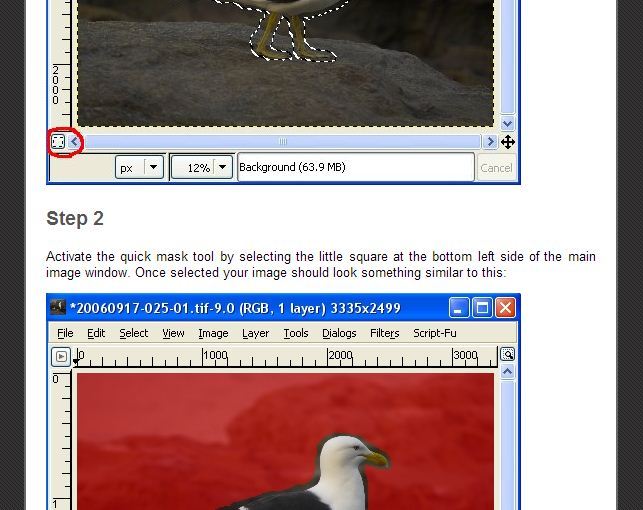Click horizontal ruler at 2000 mark
The height and width of the screenshot is (510, 643).
tap(340, 355)
